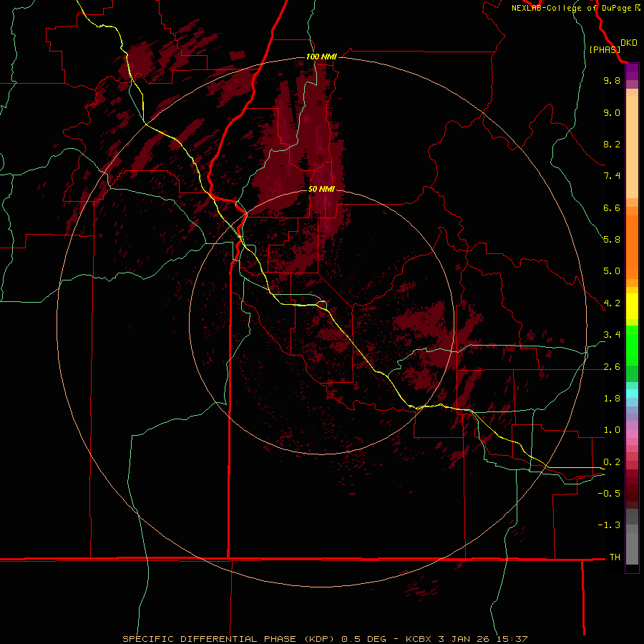Select the 50 NMI range ring label

tap(321, 189)
